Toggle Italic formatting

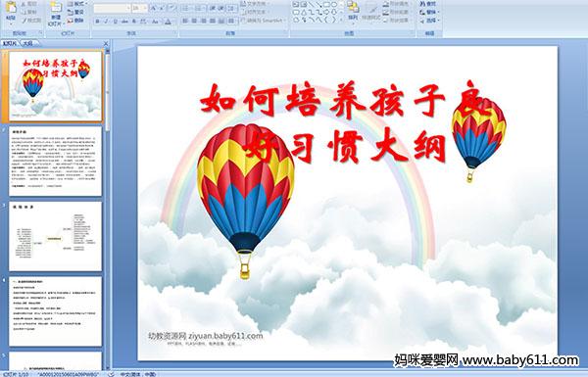106,22
